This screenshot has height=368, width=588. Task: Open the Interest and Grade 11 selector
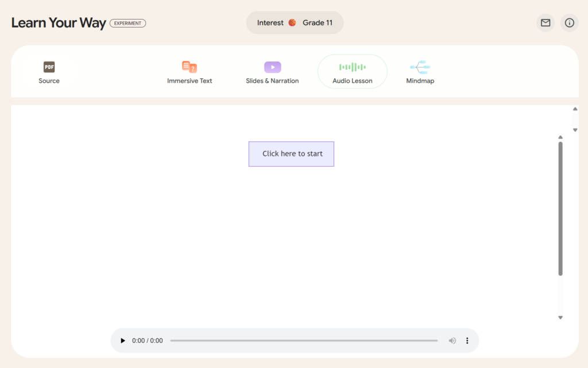295,23
